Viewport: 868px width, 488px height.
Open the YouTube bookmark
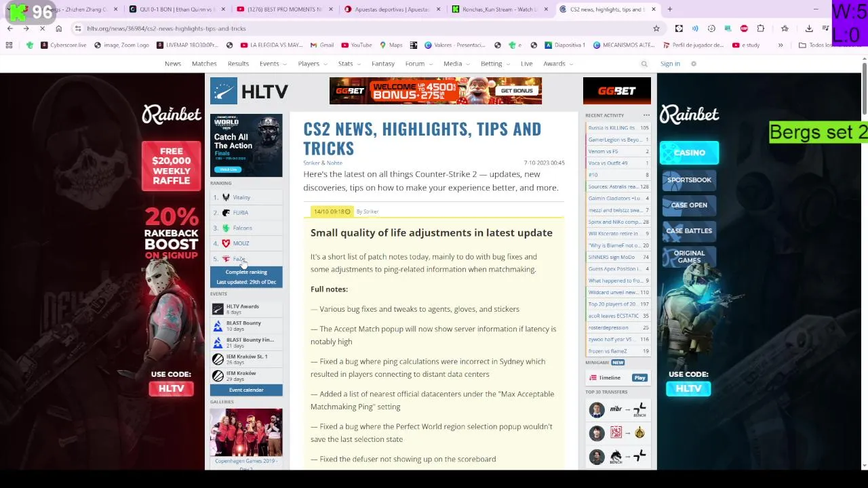[x=356, y=45]
